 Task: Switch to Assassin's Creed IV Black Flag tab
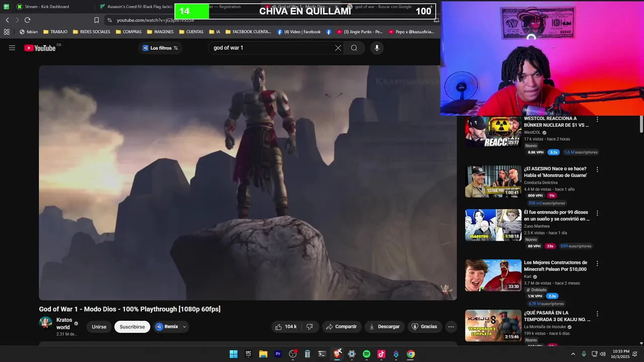pos(136,7)
